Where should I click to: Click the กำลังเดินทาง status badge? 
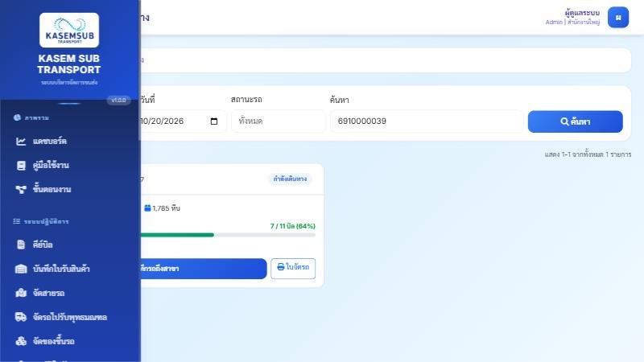click(290, 179)
